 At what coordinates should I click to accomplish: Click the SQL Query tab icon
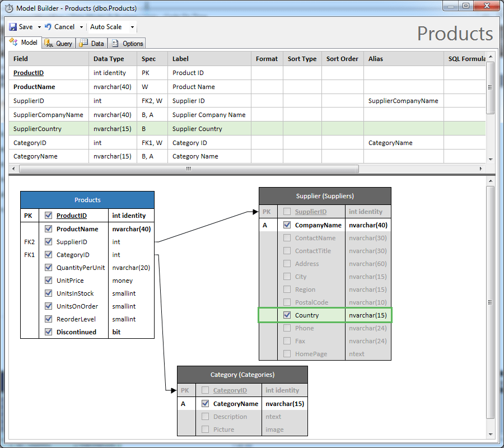pyautogui.click(x=49, y=43)
